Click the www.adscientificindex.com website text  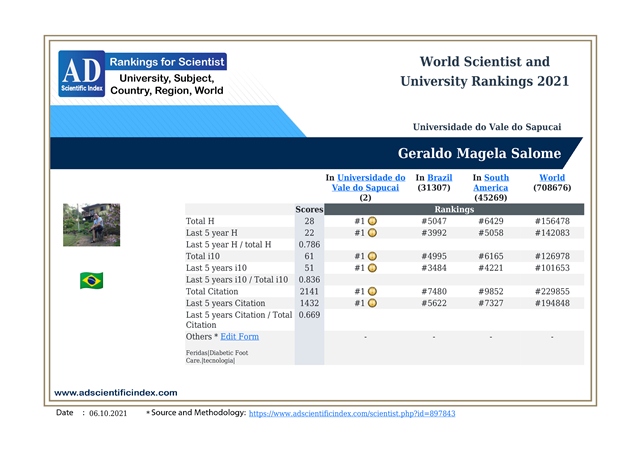coord(116,393)
